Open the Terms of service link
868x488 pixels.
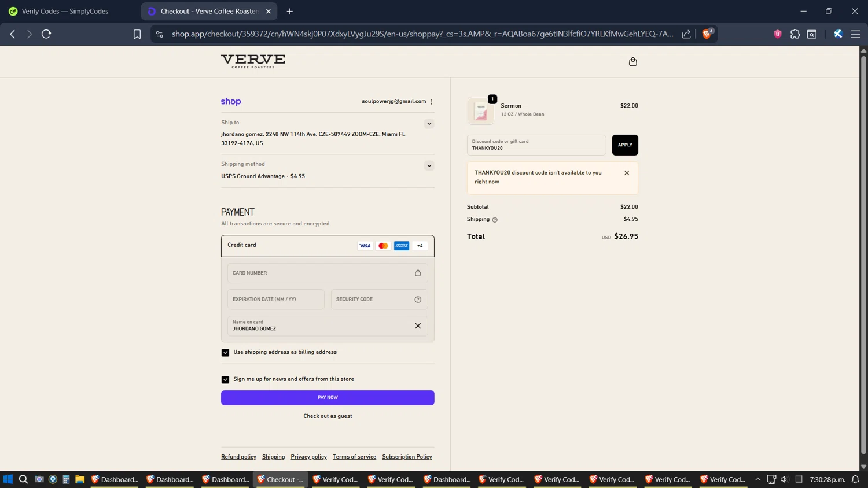click(x=354, y=457)
